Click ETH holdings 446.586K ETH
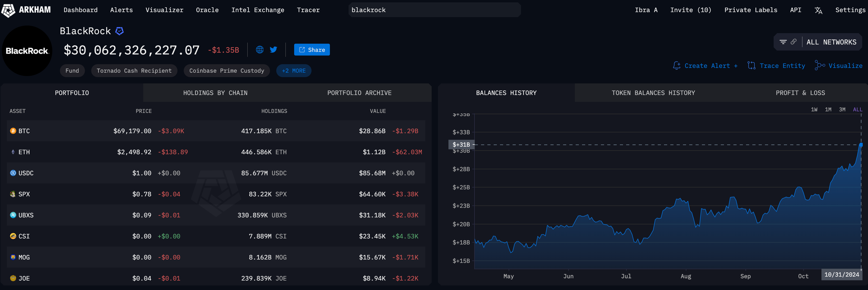868x290 pixels. point(264,152)
